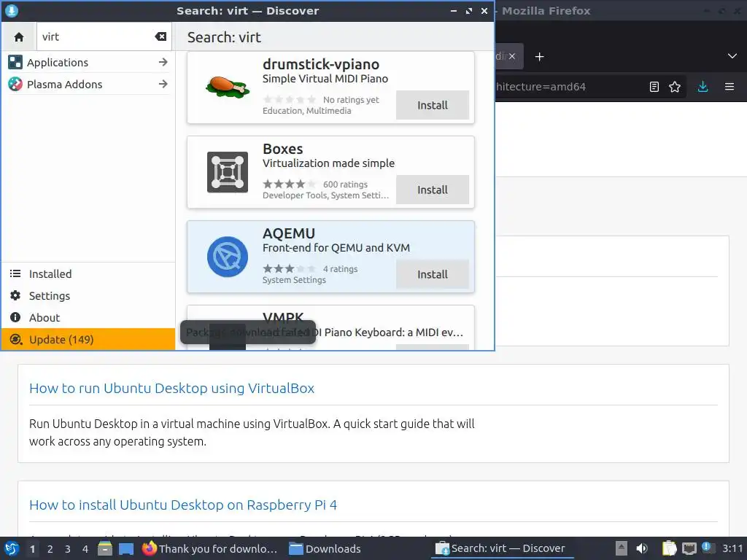
Task: Open Update (149) section
Action: [x=88, y=340]
